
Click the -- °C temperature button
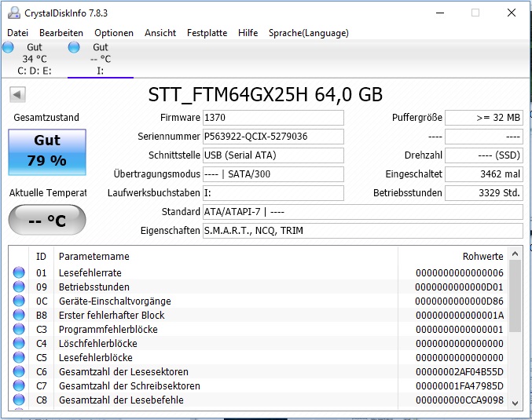click(47, 221)
